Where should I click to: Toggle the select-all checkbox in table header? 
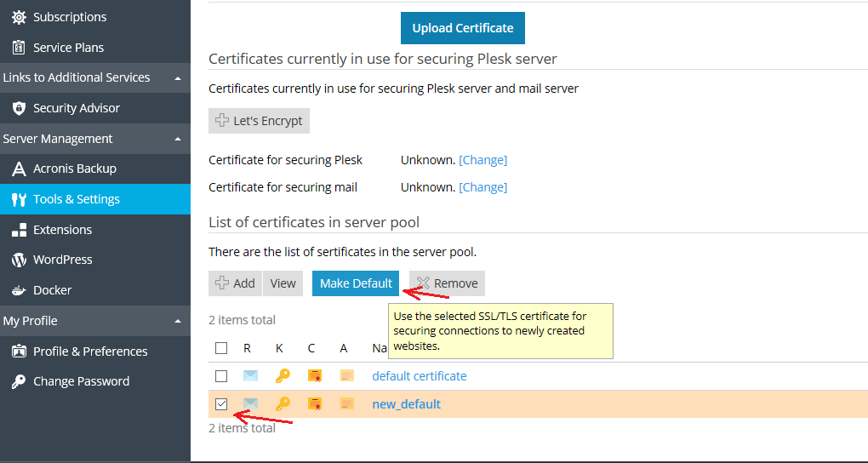tap(221, 348)
